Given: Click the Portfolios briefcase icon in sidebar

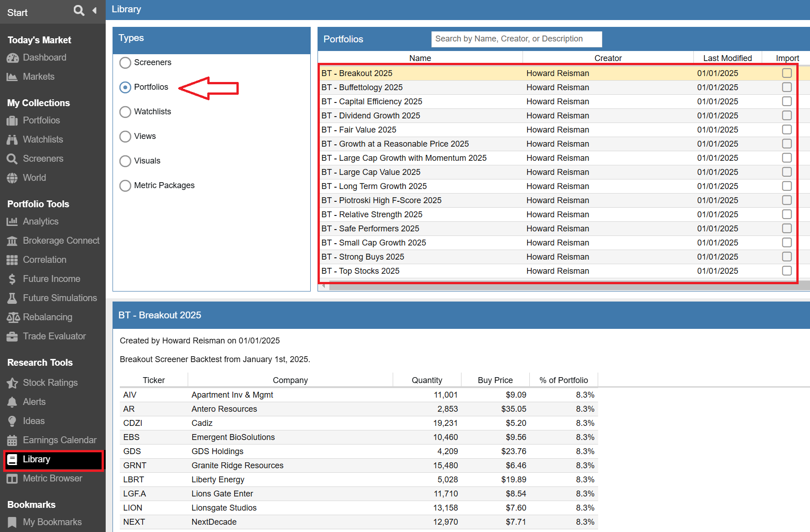Looking at the screenshot, I should pos(12,121).
